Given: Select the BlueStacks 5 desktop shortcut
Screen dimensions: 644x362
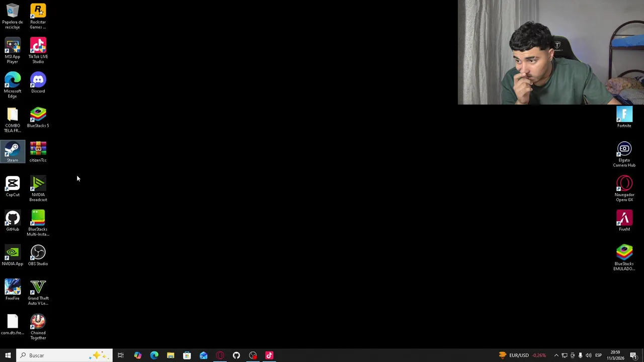Looking at the screenshot, I should pyautogui.click(x=38, y=118).
